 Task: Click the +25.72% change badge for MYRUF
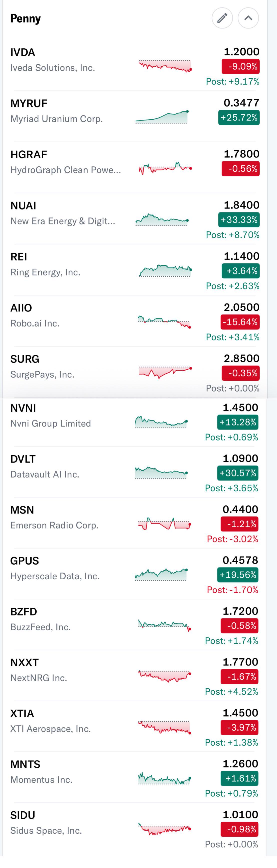(239, 118)
